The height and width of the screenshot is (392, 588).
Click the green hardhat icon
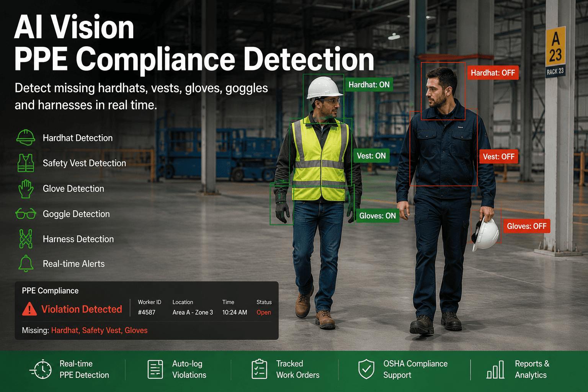(x=26, y=137)
